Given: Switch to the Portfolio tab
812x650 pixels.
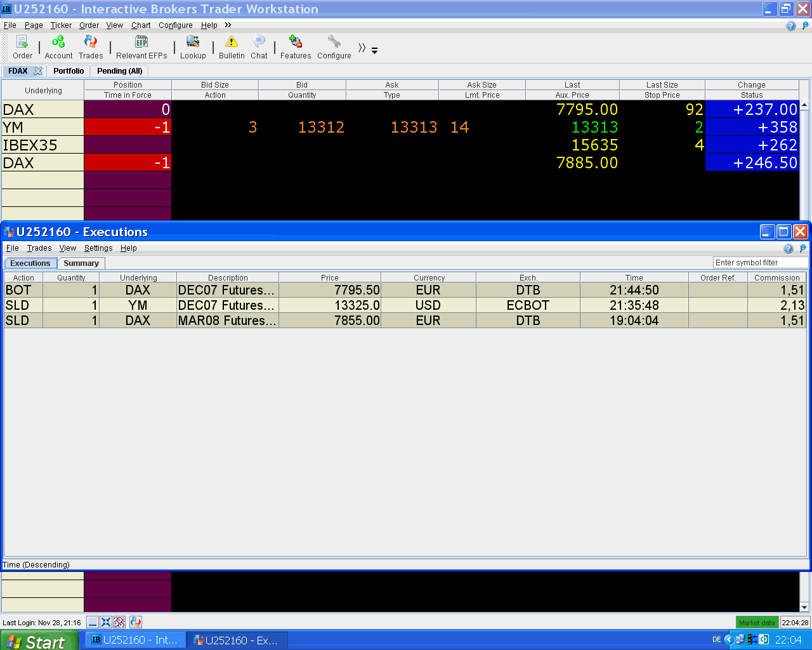Looking at the screenshot, I should click(x=69, y=71).
